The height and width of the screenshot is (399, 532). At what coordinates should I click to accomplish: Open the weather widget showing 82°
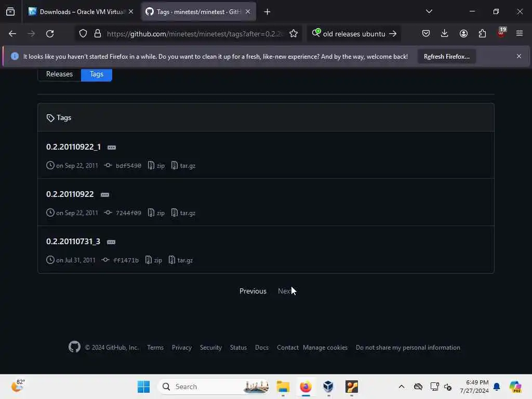pyautogui.click(x=18, y=386)
